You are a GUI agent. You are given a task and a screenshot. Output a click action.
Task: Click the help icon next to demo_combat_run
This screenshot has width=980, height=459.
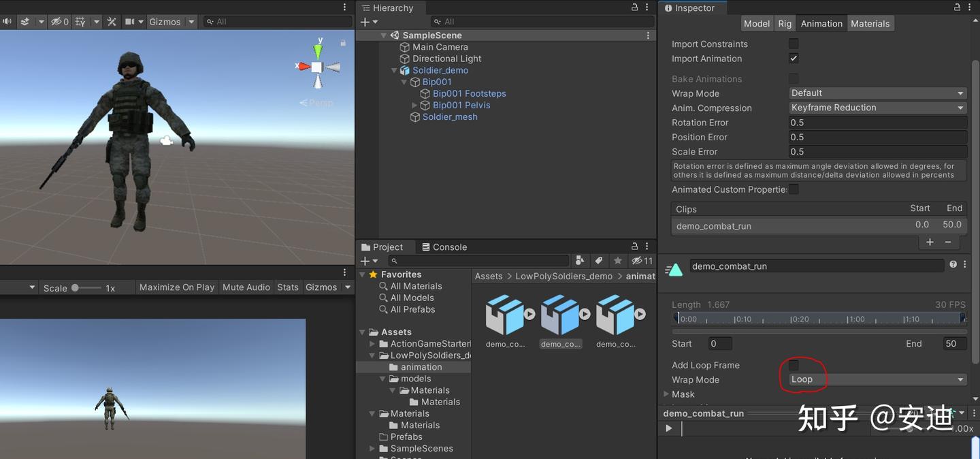953,266
